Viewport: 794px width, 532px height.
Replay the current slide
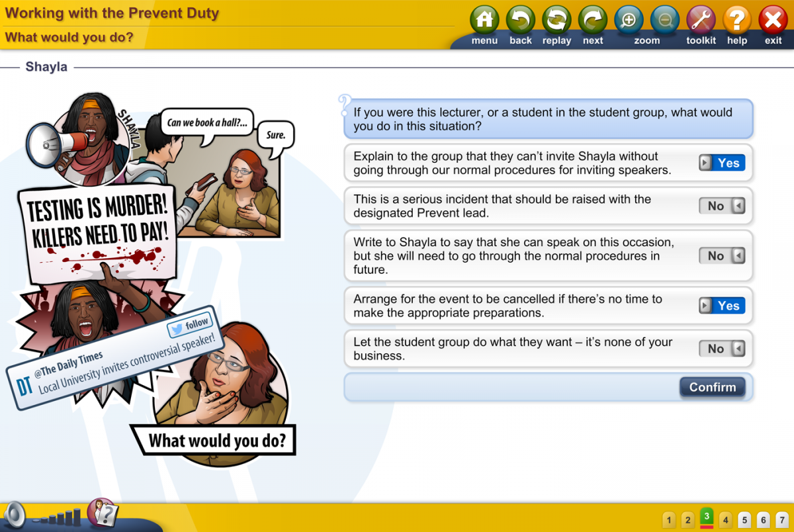pos(556,21)
